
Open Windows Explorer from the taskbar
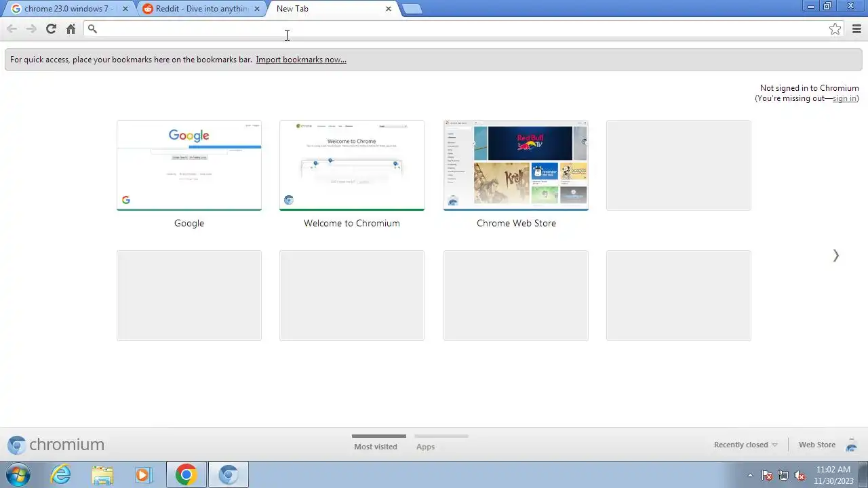pos(102,474)
